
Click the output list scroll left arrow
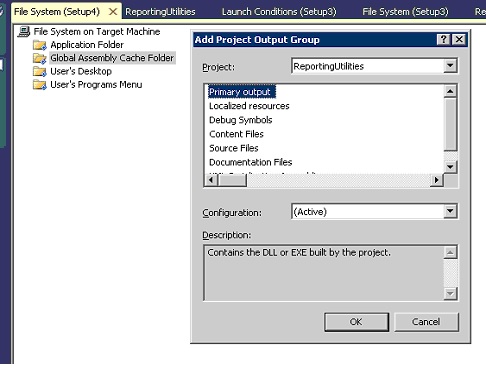click(x=211, y=180)
